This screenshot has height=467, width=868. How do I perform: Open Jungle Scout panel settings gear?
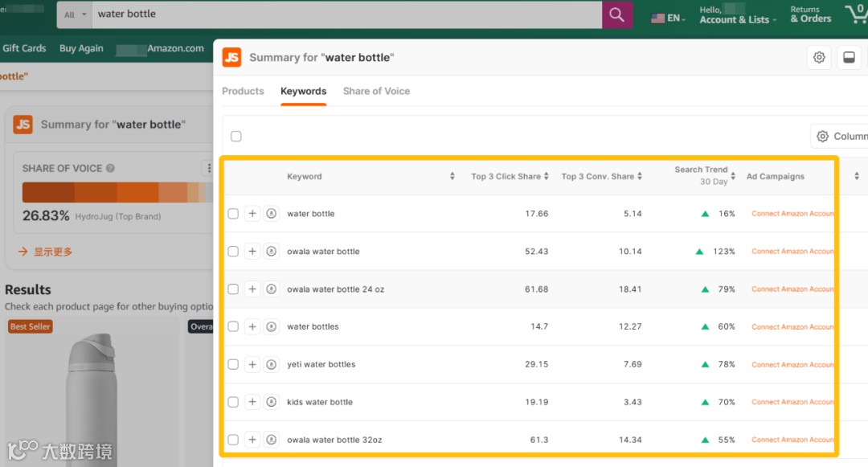tap(819, 58)
